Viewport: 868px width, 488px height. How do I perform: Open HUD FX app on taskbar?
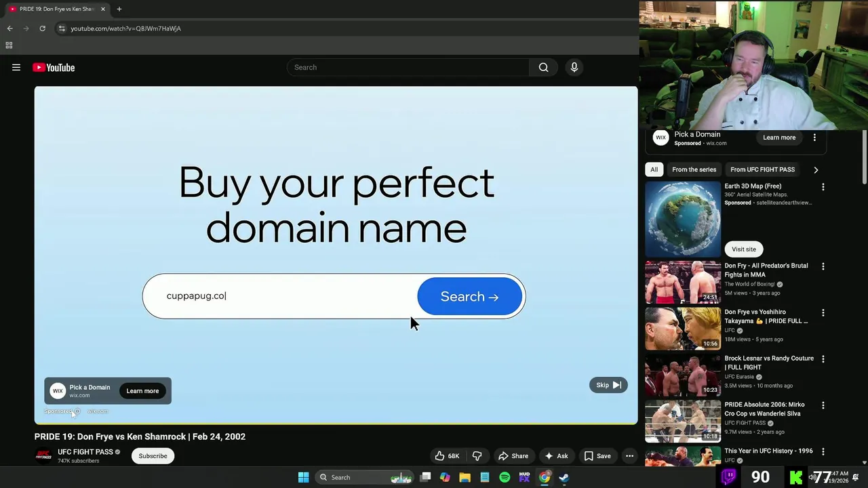pyautogui.click(x=524, y=477)
